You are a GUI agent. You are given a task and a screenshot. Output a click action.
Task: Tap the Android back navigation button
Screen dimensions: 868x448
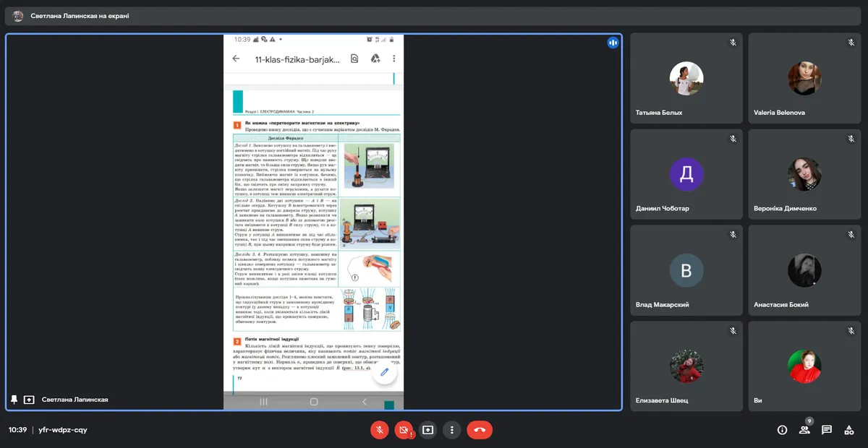(365, 402)
